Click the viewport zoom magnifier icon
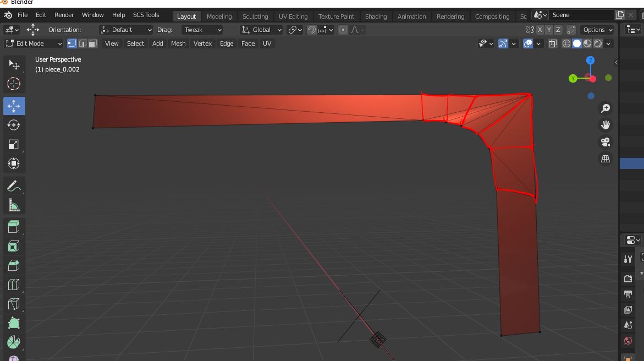 [606, 108]
